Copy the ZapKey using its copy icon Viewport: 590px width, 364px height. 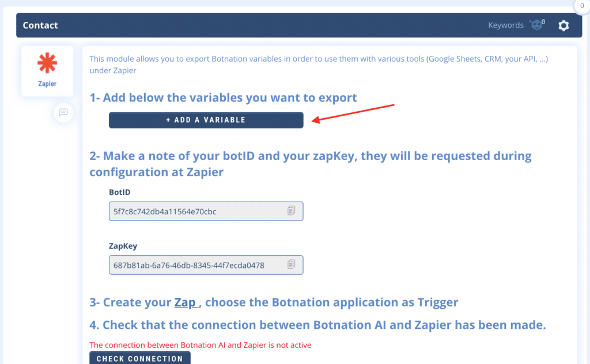point(292,265)
